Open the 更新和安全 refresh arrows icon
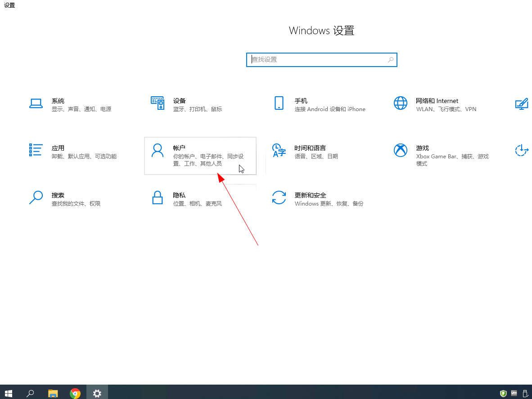This screenshot has height=399, width=532. click(279, 197)
